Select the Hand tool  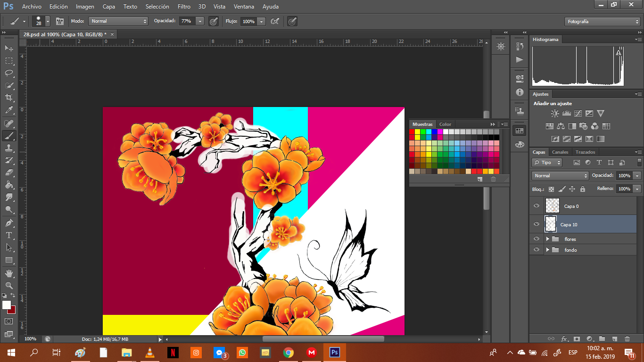coord(9,273)
